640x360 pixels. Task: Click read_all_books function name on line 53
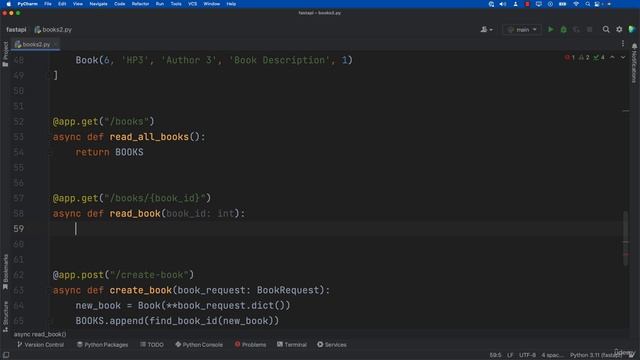tap(149, 137)
